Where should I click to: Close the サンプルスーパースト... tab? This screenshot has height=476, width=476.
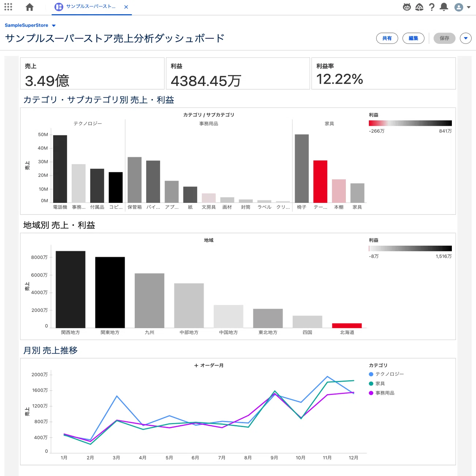[126, 7]
